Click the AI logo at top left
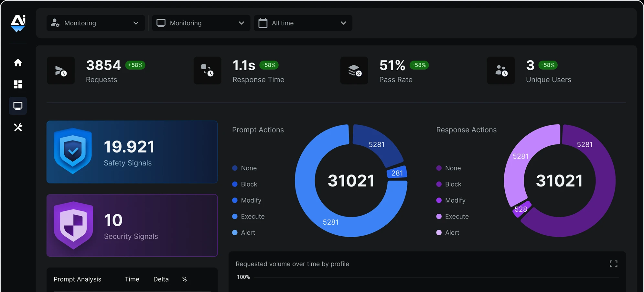644x292 pixels. click(18, 23)
